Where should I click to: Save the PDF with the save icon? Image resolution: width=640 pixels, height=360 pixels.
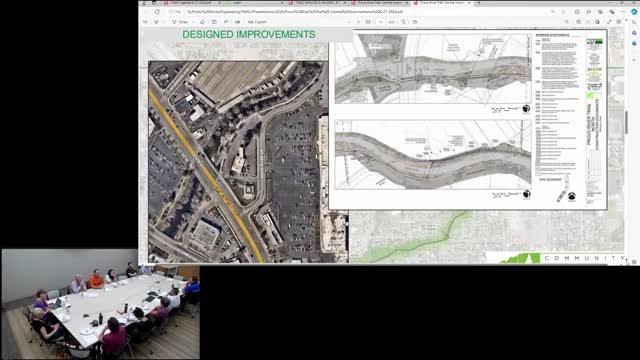[588, 22]
